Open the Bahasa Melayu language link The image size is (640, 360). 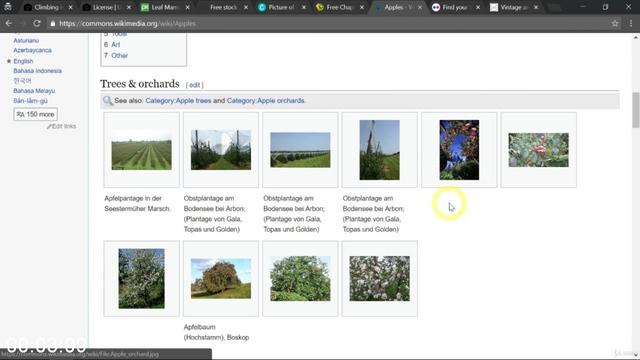[34, 91]
